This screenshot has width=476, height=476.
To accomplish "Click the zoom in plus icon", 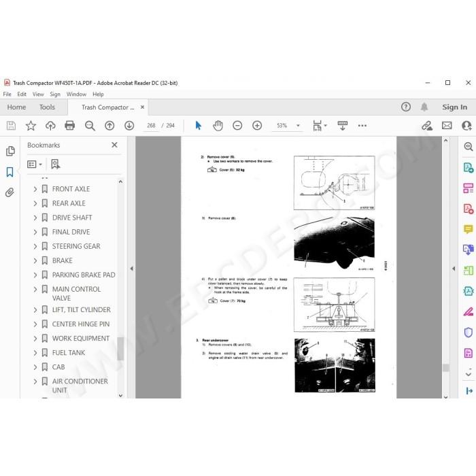I will coord(257,125).
